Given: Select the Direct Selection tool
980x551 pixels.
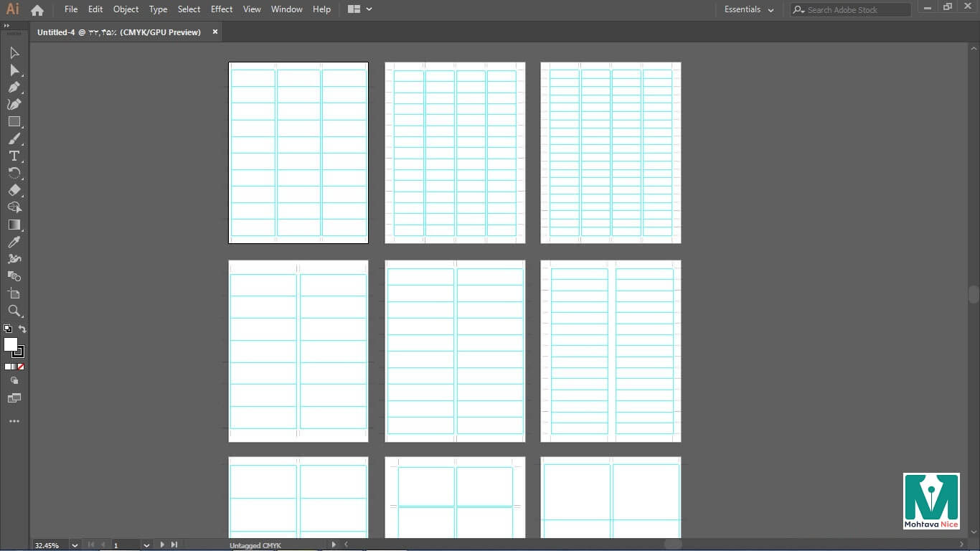Looking at the screenshot, I should coord(14,70).
